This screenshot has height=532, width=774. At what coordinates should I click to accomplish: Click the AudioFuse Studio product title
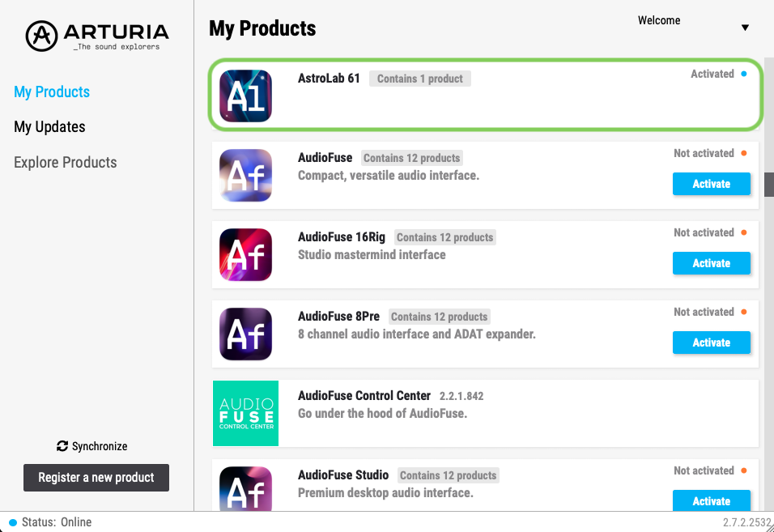pos(343,475)
